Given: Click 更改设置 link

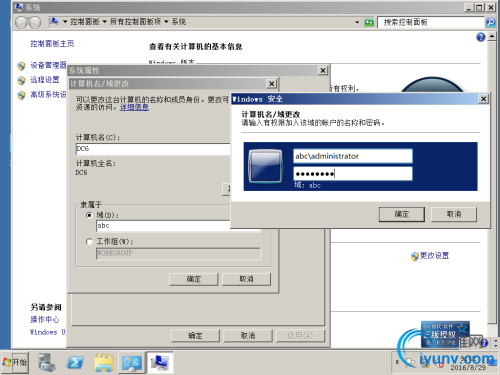Looking at the screenshot, I should click(434, 256).
